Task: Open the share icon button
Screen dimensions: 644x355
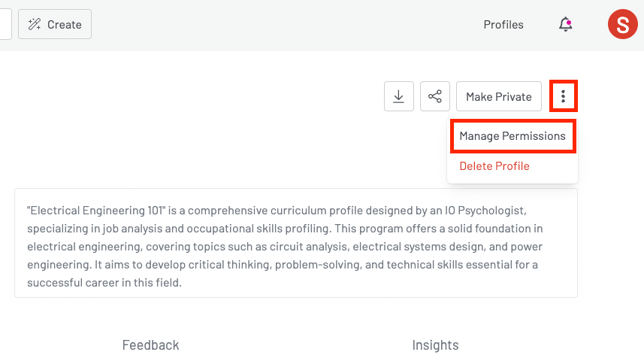Action: click(x=434, y=96)
